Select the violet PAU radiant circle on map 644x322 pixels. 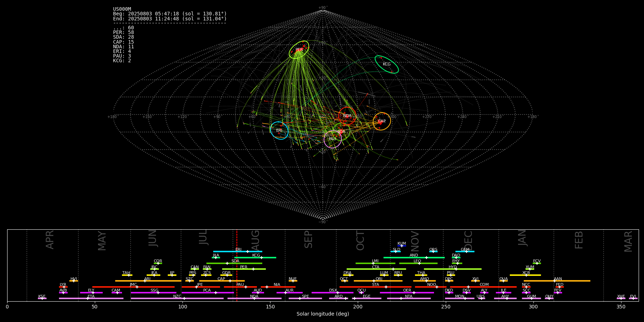(x=333, y=139)
